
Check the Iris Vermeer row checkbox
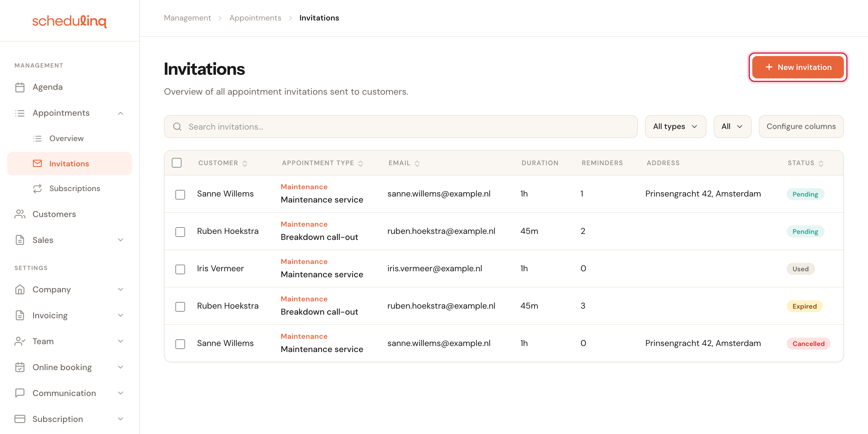click(180, 269)
